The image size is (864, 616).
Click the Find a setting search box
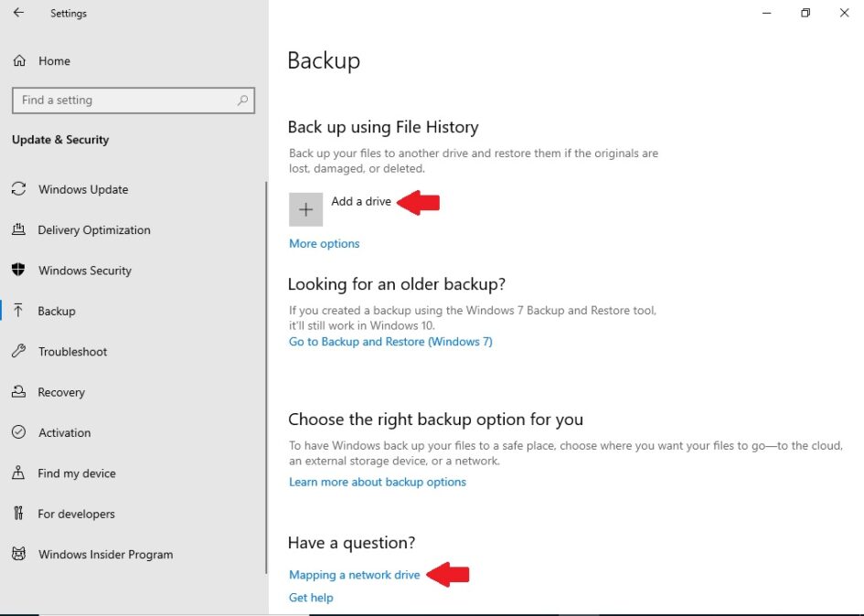pos(133,101)
